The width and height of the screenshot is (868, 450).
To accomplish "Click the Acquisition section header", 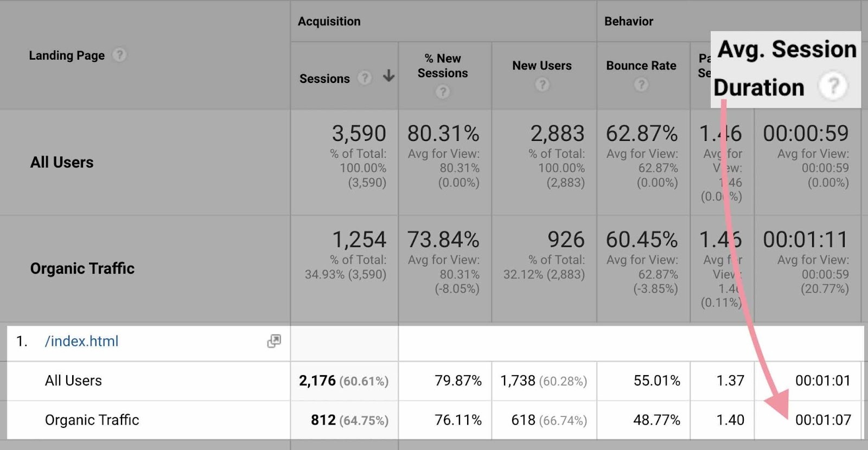I will (329, 21).
